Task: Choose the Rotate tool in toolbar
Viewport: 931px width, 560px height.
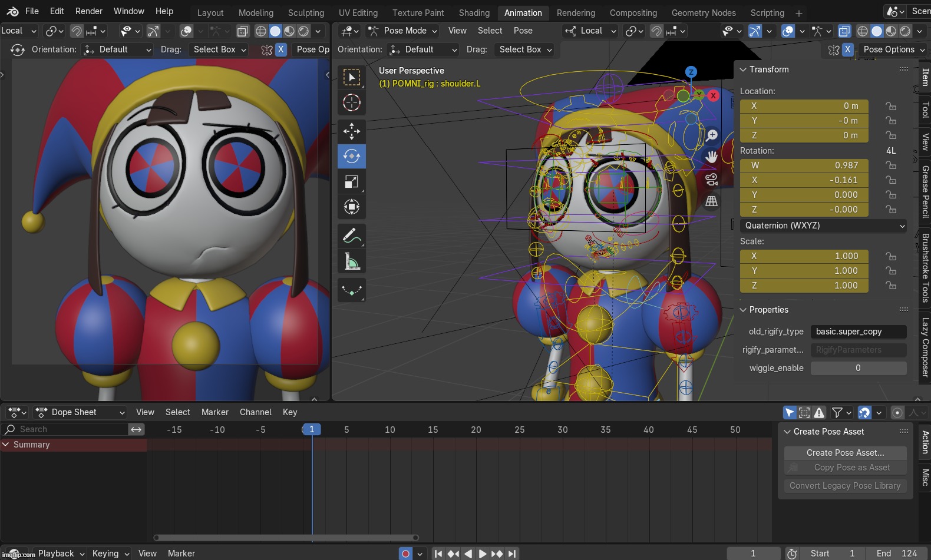Action: (351, 156)
